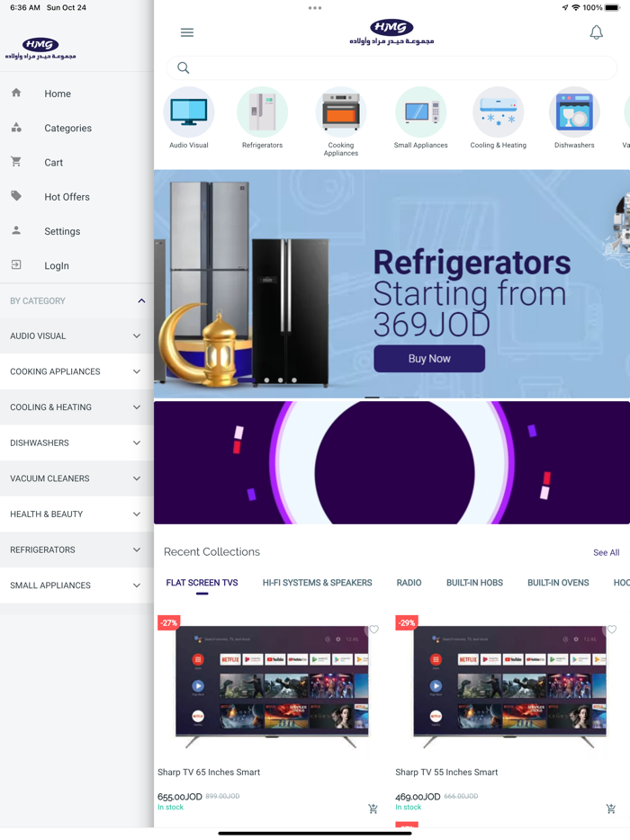Switch to RADIO tab

409,583
